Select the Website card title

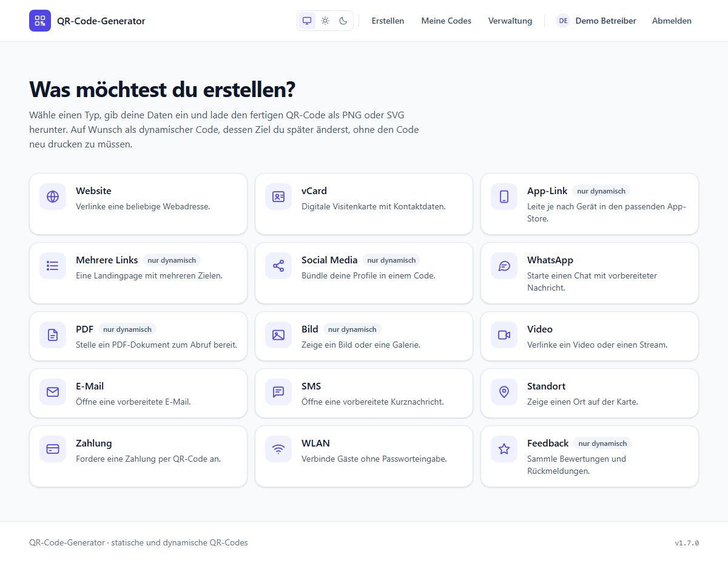pyautogui.click(x=93, y=190)
